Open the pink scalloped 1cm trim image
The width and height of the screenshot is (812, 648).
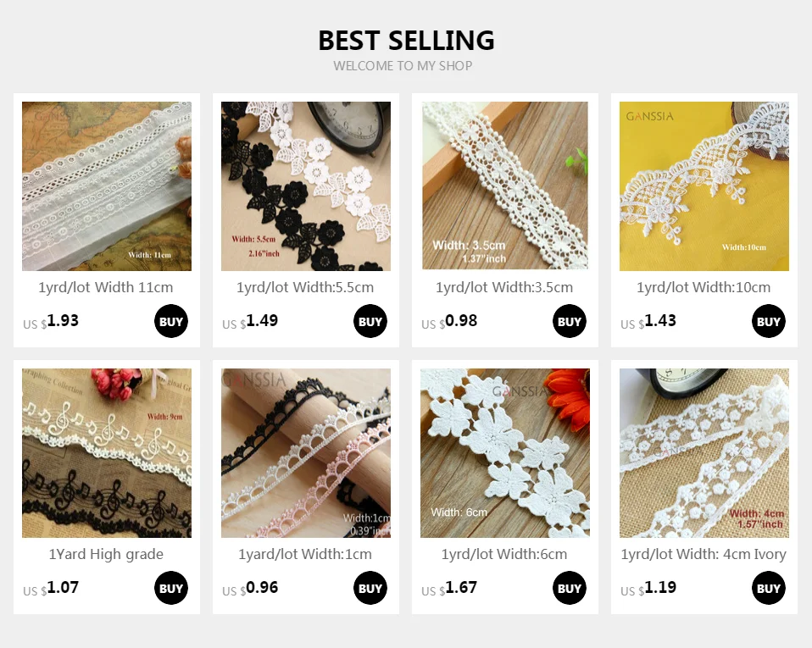click(x=306, y=453)
